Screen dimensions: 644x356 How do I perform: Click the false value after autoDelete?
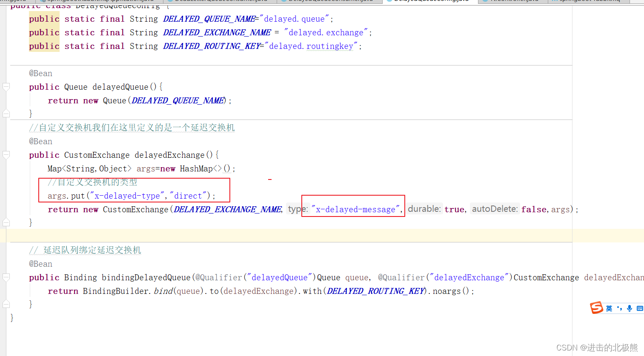pos(534,209)
